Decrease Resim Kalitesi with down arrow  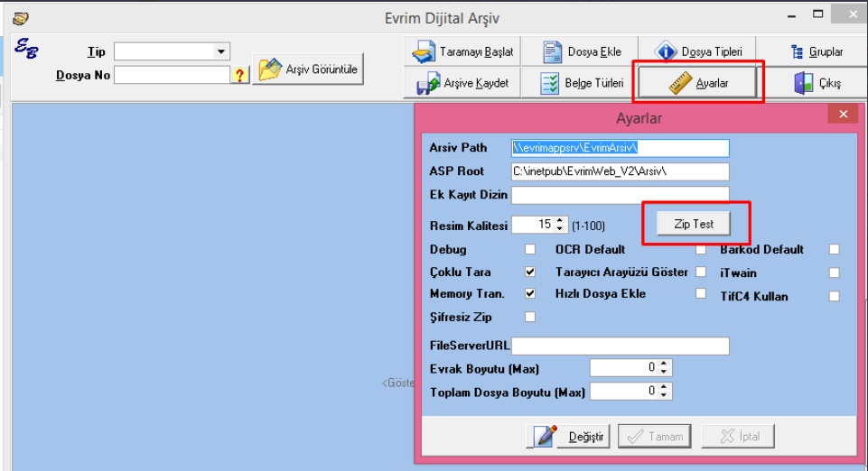tap(560, 228)
